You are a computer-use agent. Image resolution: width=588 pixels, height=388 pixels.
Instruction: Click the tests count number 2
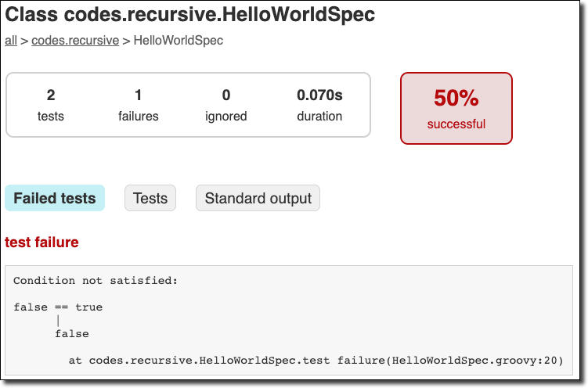pyautogui.click(x=51, y=95)
